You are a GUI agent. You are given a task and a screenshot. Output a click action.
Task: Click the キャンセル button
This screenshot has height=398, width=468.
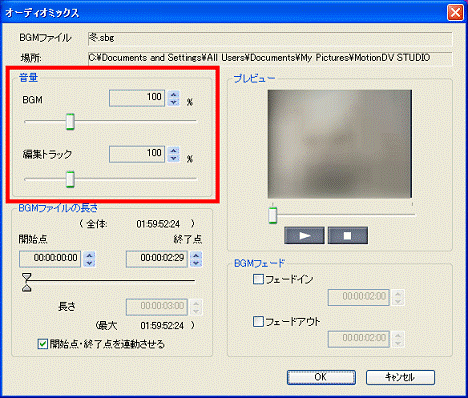tap(400, 377)
